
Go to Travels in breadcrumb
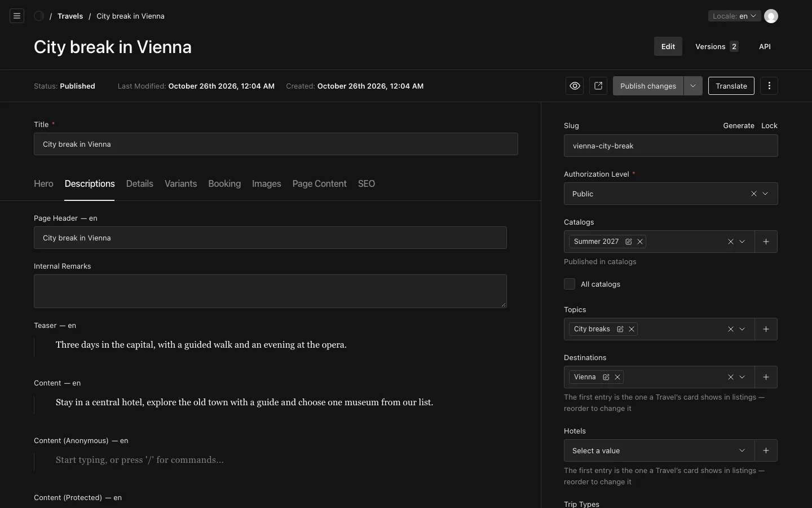click(70, 16)
